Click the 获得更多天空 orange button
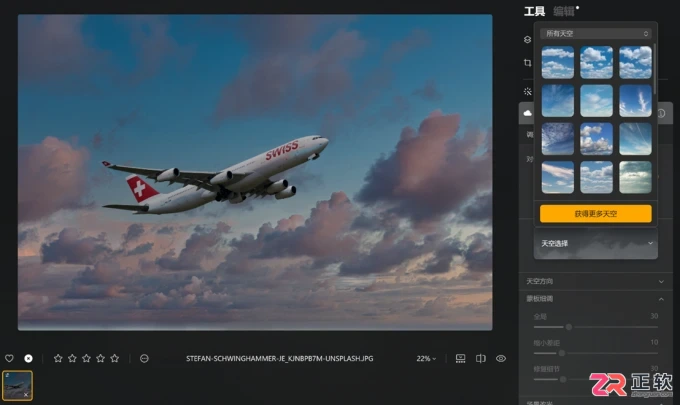The image size is (680, 405). click(x=596, y=214)
